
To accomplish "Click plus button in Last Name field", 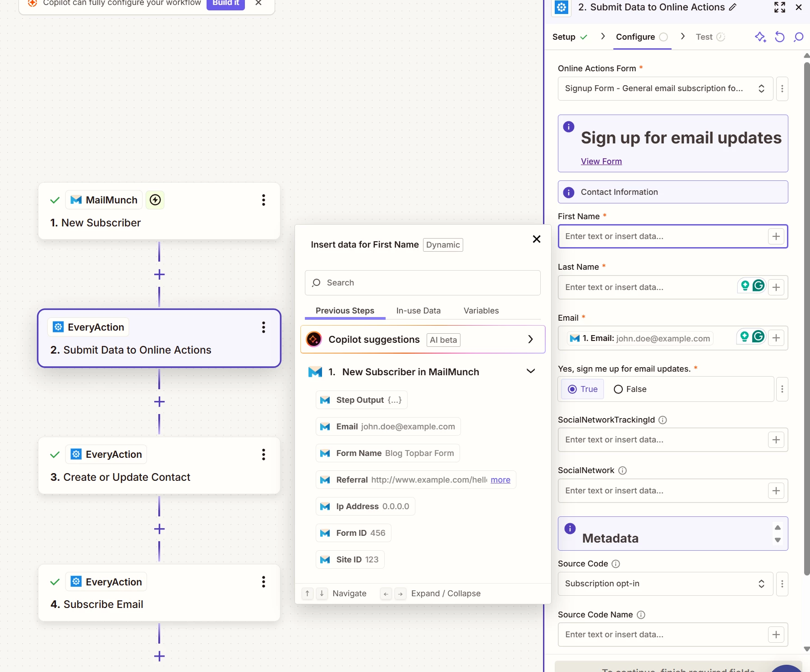I will click(x=776, y=287).
